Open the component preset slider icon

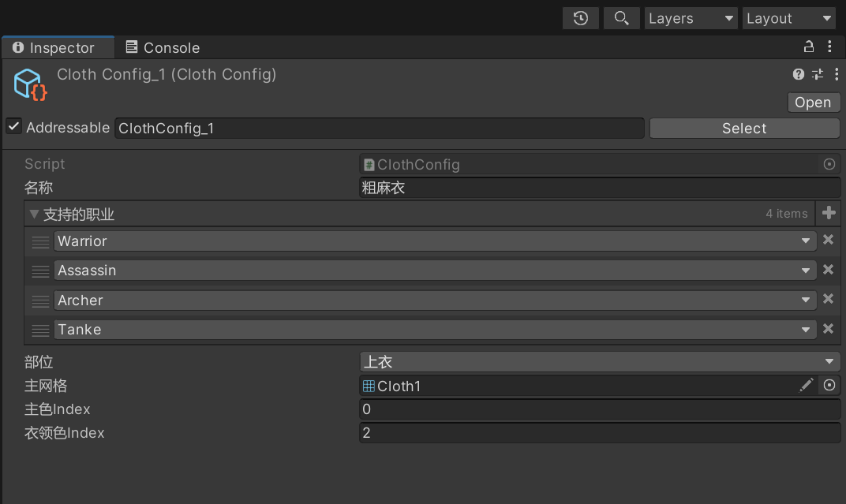pos(817,75)
